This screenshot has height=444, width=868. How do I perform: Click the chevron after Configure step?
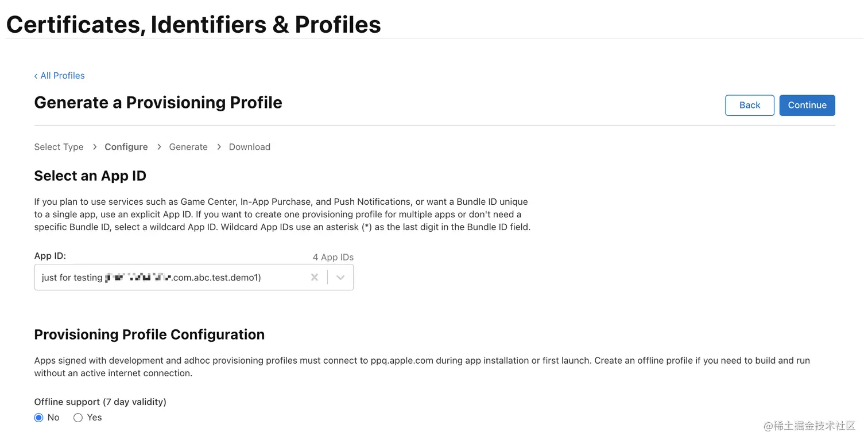[x=159, y=147]
